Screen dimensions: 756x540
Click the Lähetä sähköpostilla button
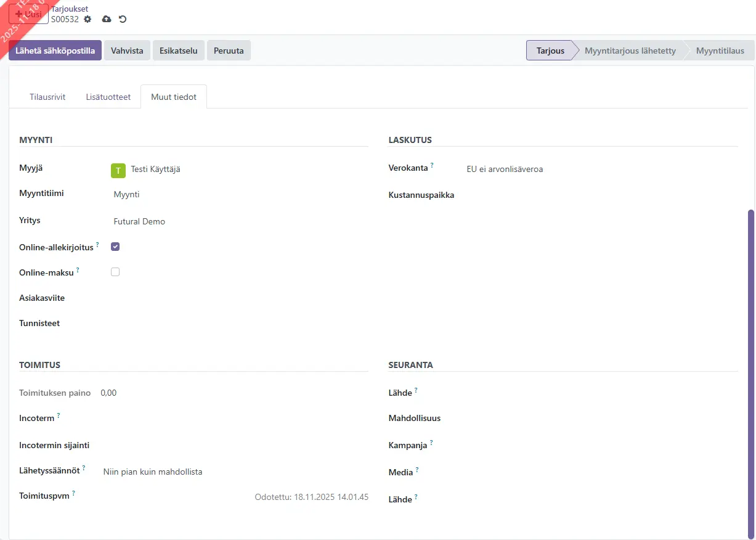(55, 51)
